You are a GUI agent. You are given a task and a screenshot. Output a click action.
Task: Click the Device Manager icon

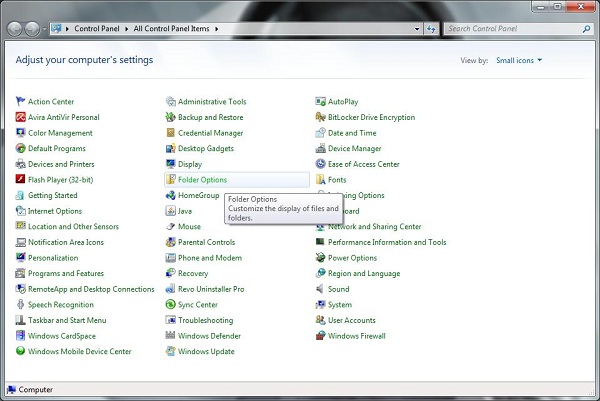[x=320, y=149]
